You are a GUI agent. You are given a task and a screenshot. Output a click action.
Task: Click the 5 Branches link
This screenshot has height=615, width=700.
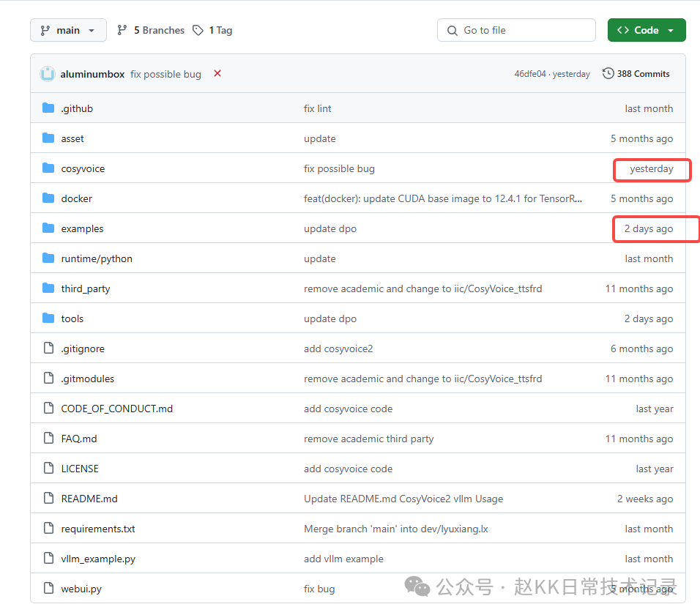(150, 30)
